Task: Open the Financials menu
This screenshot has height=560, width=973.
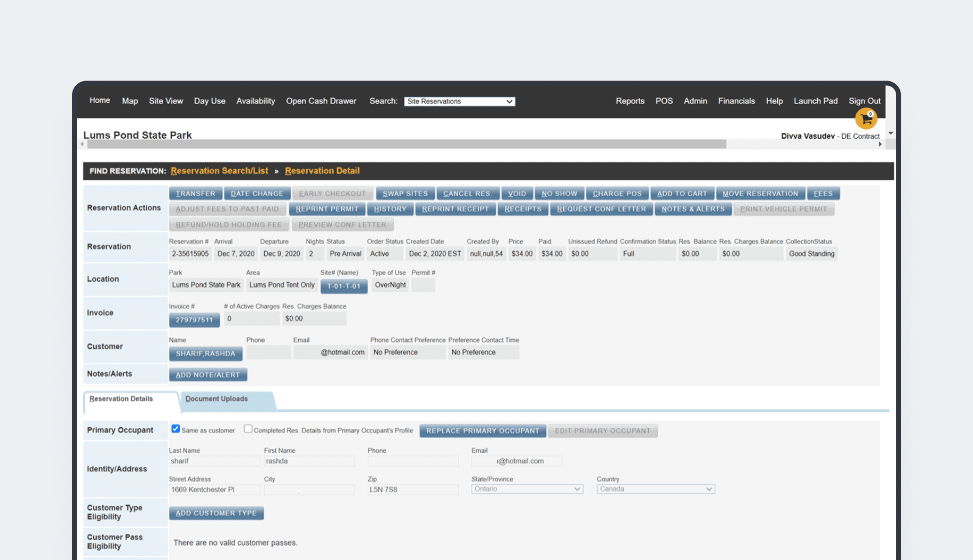Action: [x=737, y=101]
